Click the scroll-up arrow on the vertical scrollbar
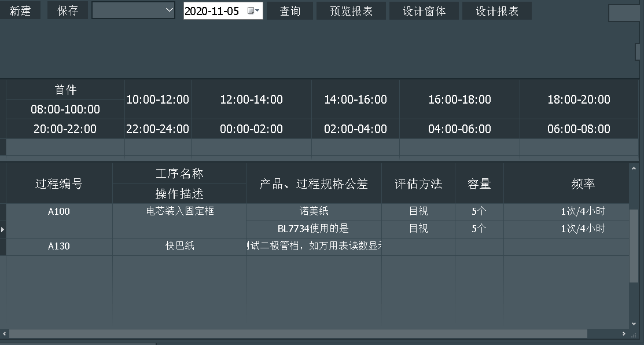Viewport: 644px width, 345px height. pyautogui.click(x=632, y=167)
